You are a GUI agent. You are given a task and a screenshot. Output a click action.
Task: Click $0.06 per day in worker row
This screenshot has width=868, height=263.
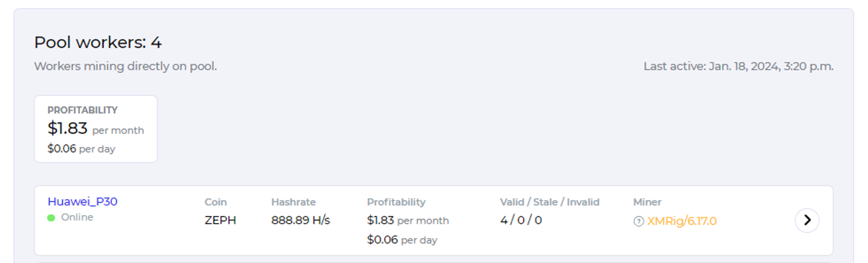(402, 240)
